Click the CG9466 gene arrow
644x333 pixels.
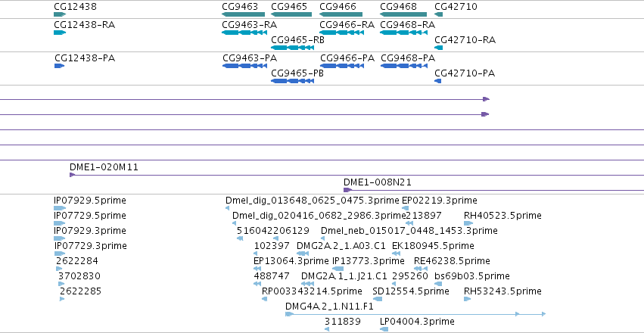[341, 14]
